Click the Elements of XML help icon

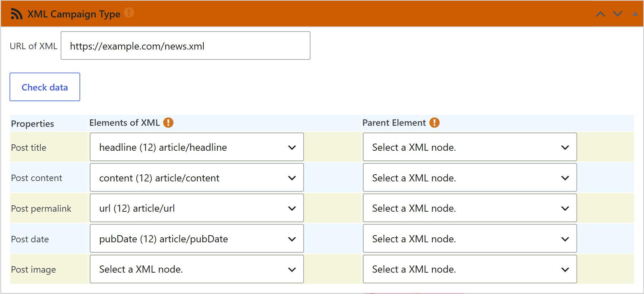coord(168,123)
